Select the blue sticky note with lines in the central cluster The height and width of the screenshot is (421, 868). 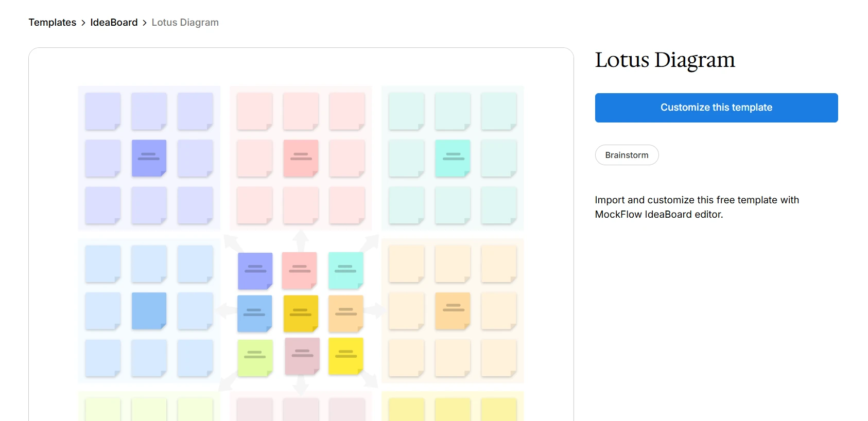[x=254, y=313]
